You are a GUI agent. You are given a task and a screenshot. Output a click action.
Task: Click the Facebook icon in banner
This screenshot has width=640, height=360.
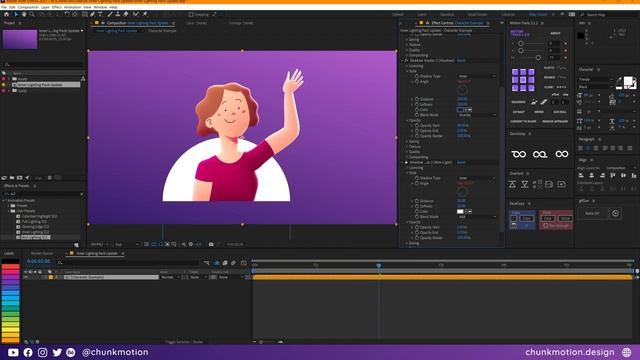coord(28,352)
